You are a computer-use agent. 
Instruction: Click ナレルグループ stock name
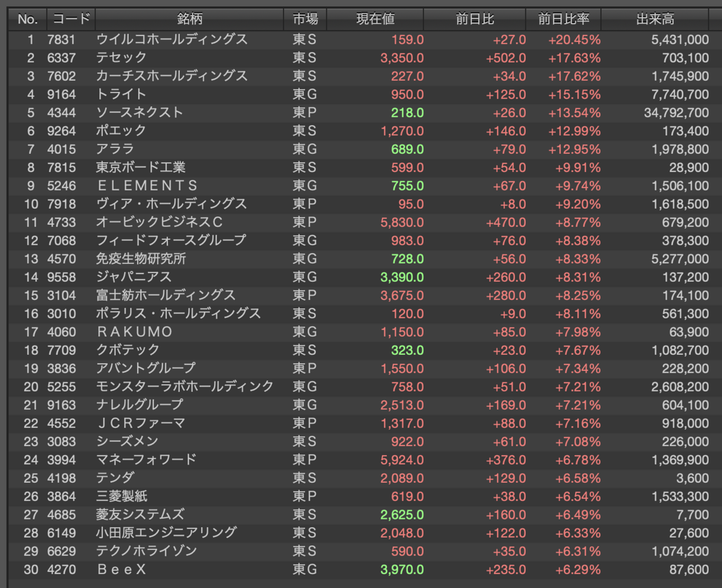click(140, 405)
